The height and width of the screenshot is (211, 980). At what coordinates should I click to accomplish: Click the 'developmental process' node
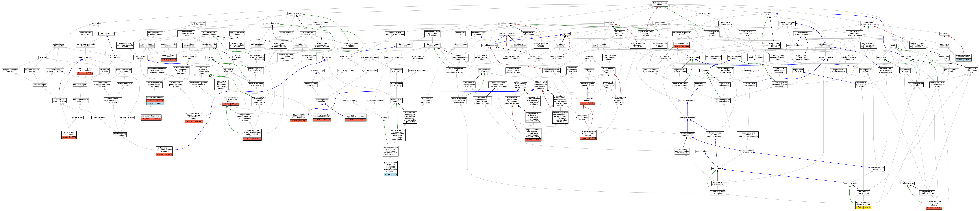[769, 14]
